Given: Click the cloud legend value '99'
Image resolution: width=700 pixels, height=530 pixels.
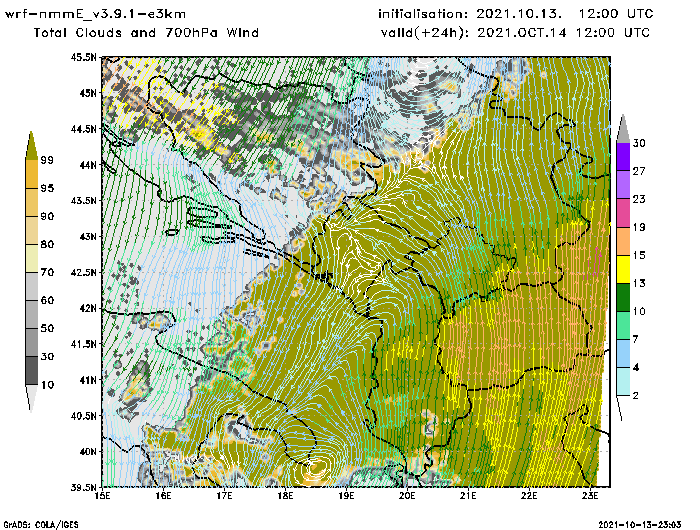Looking at the screenshot, I should coord(47,160).
